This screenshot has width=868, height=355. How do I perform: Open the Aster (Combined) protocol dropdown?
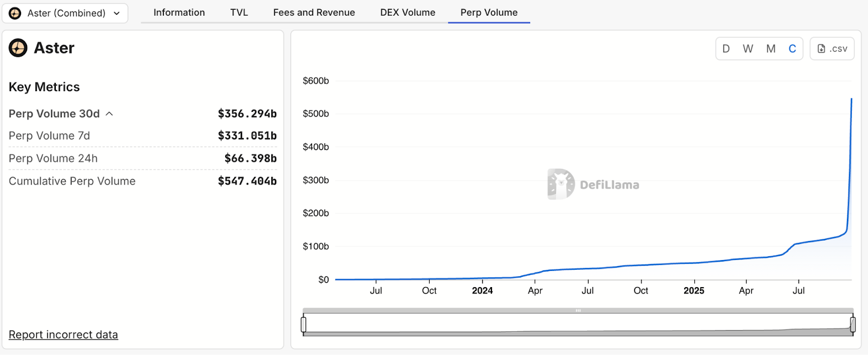[66, 13]
